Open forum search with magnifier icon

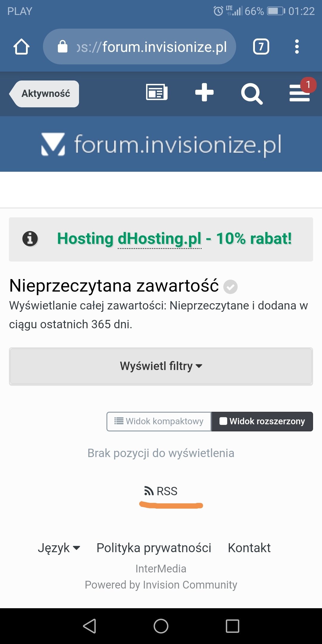click(x=252, y=94)
